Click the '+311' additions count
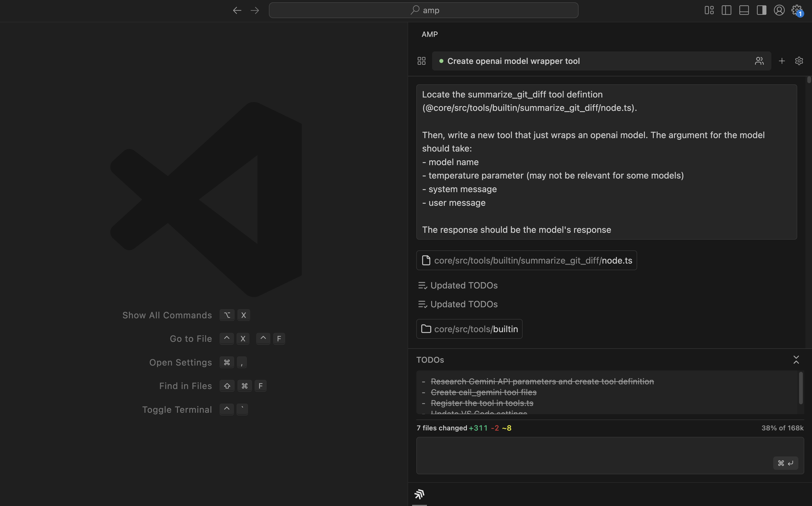812x506 pixels. pos(478,428)
